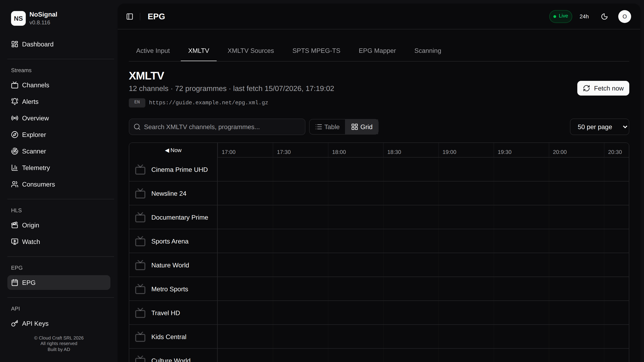Click the 17:30 timeline marker
This screenshot has height=362, width=644.
(284, 152)
